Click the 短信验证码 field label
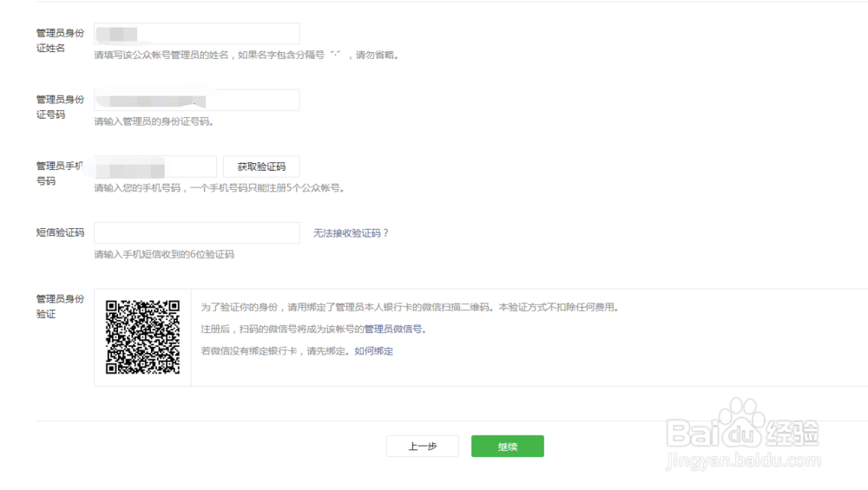Screen dimensions: 868x490 click(x=60, y=233)
